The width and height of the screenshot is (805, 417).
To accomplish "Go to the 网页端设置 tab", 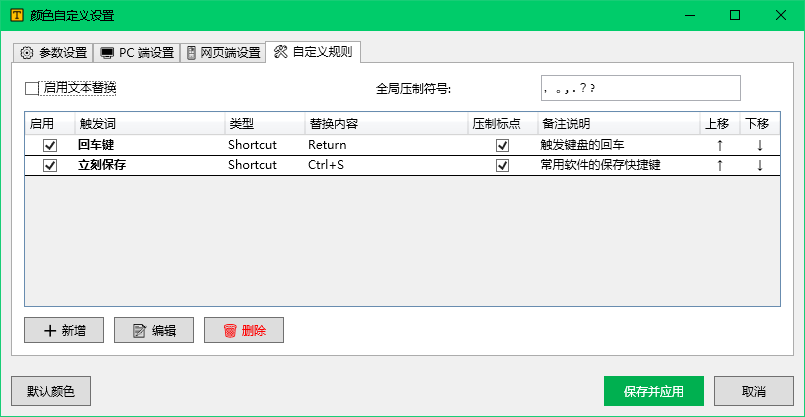I will [x=223, y=53].
